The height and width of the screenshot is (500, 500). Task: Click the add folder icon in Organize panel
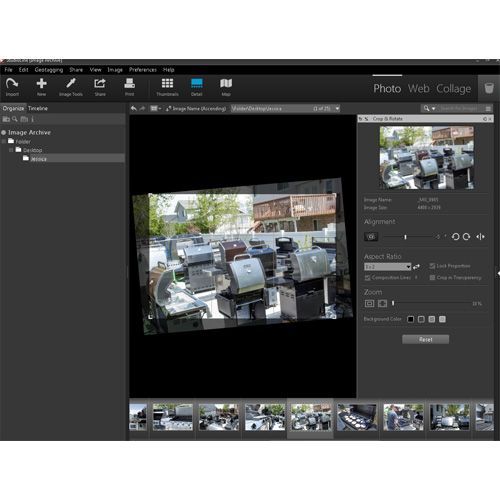click(6, 119)
